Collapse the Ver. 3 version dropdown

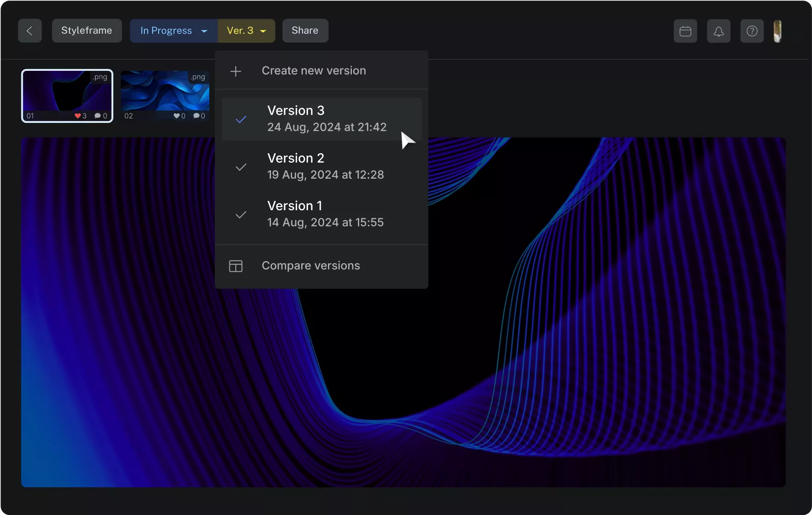point(246,31)
